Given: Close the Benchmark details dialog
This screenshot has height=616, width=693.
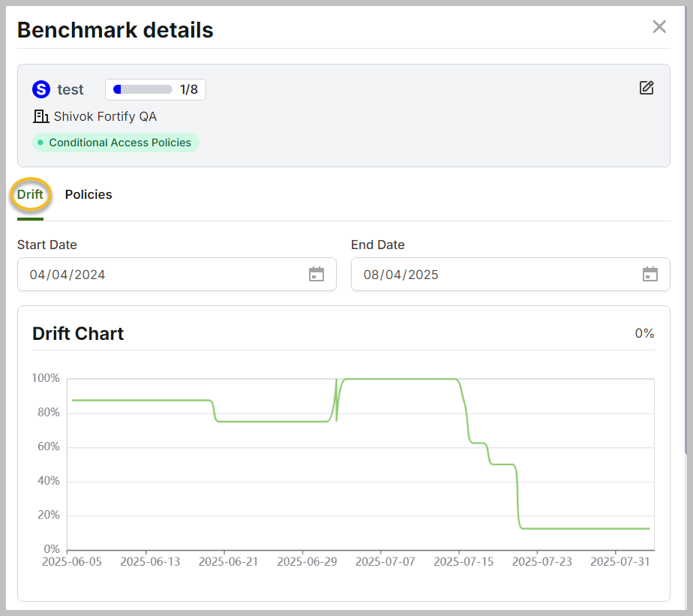Looking at the screenshot, I should click(x=659, y=27).
